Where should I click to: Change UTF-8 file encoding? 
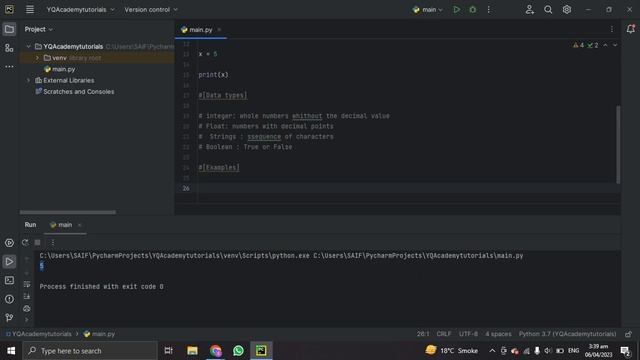pos(468,334)
